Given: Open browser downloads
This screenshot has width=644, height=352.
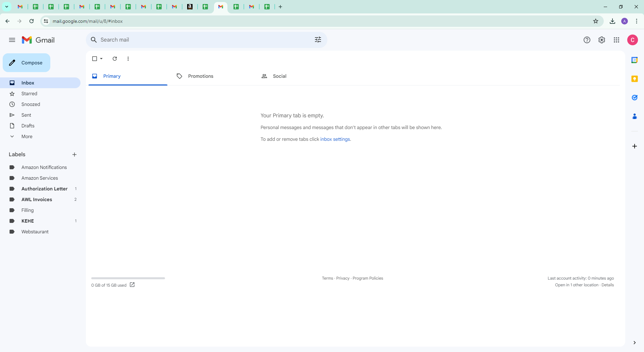Looking at the screenshot, I should coord(612,21).
